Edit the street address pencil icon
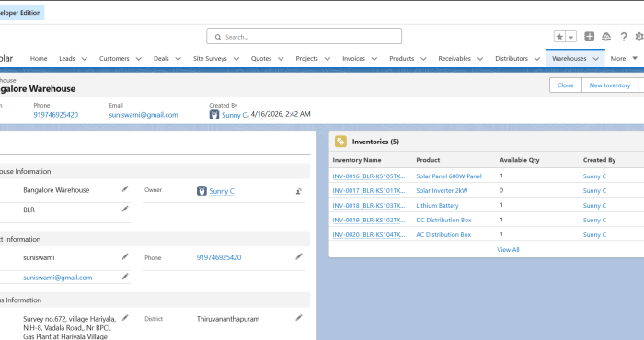The image size is (644, 340). click(x=125, y=318)
